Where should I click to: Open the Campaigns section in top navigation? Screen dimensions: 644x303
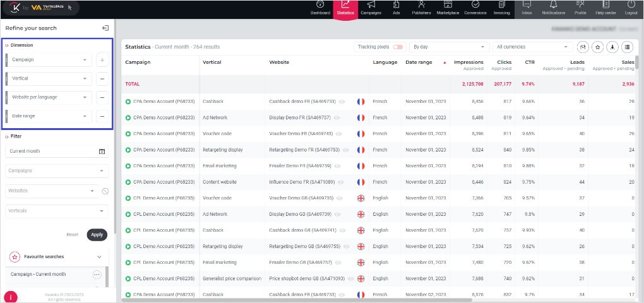click(371, 8)
